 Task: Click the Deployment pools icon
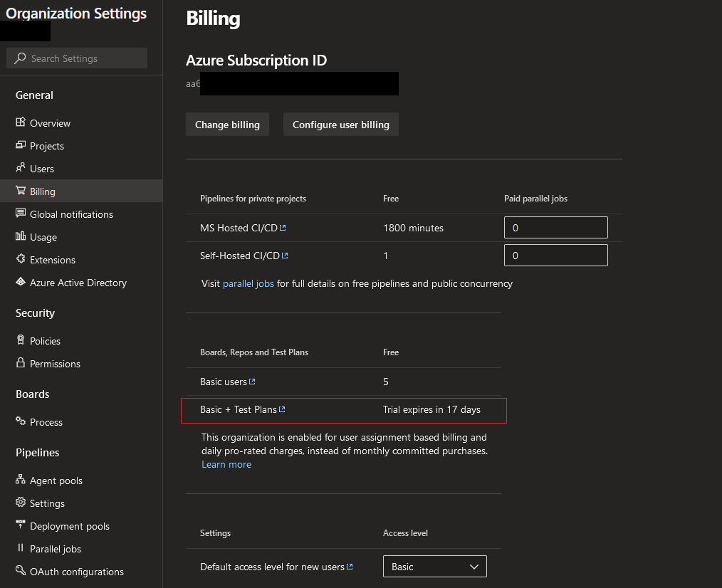(20, 525)
